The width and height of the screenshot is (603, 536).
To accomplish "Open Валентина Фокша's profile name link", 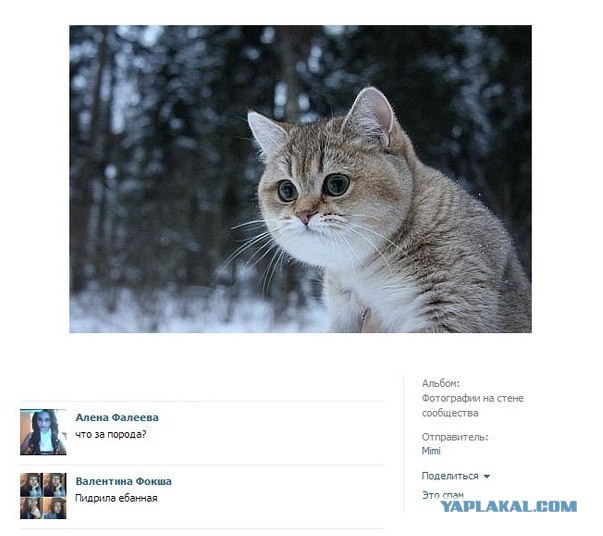I will [x=123, y=481].
